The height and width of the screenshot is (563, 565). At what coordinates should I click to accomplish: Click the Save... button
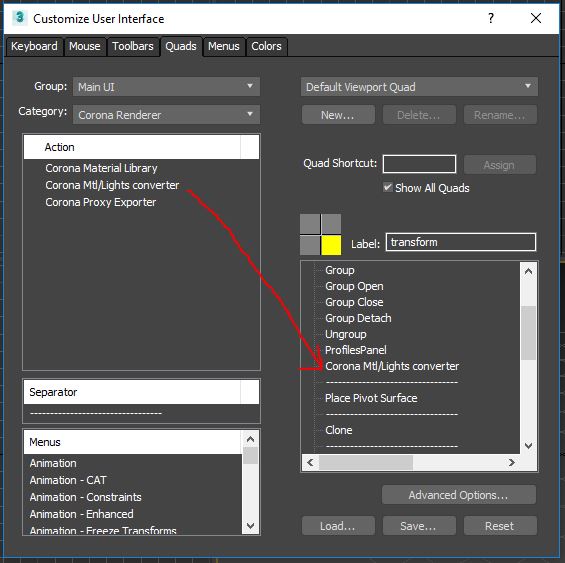pyautogui.click(x=419, y=526)
